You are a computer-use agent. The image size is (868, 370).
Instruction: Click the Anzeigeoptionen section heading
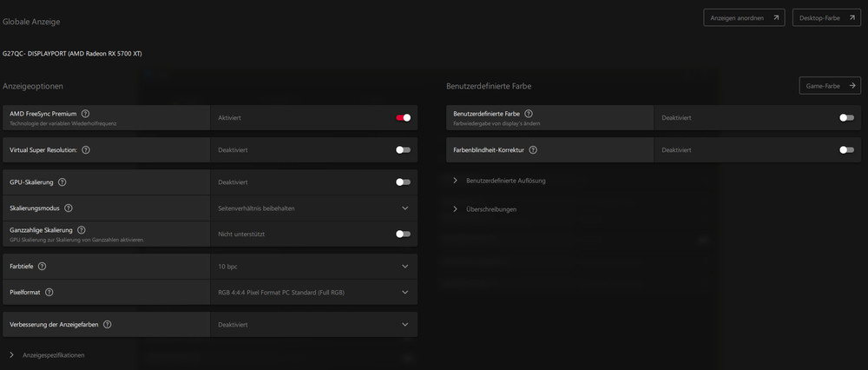(x=33, y=86)
